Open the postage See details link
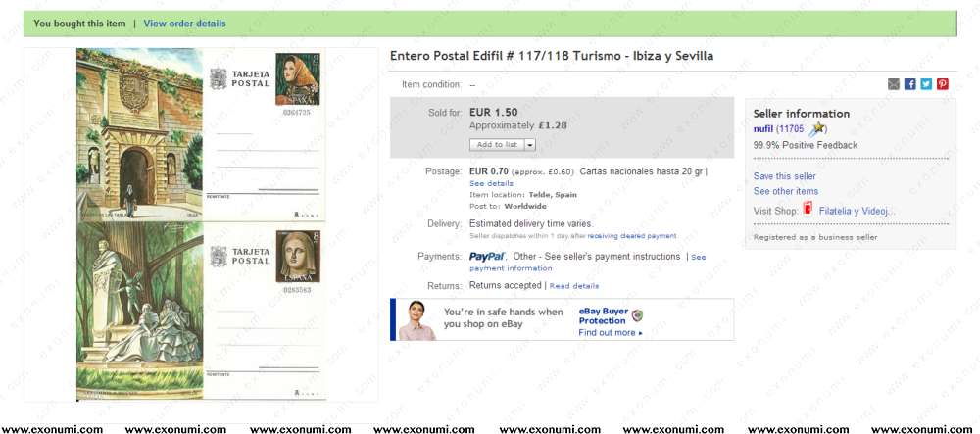 click(491, 183)
